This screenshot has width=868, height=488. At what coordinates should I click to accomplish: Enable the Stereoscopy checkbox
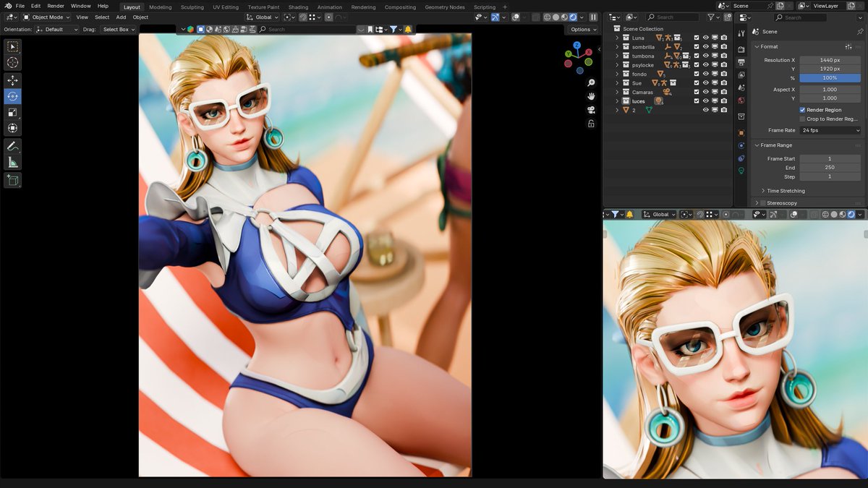pos(763,203)
